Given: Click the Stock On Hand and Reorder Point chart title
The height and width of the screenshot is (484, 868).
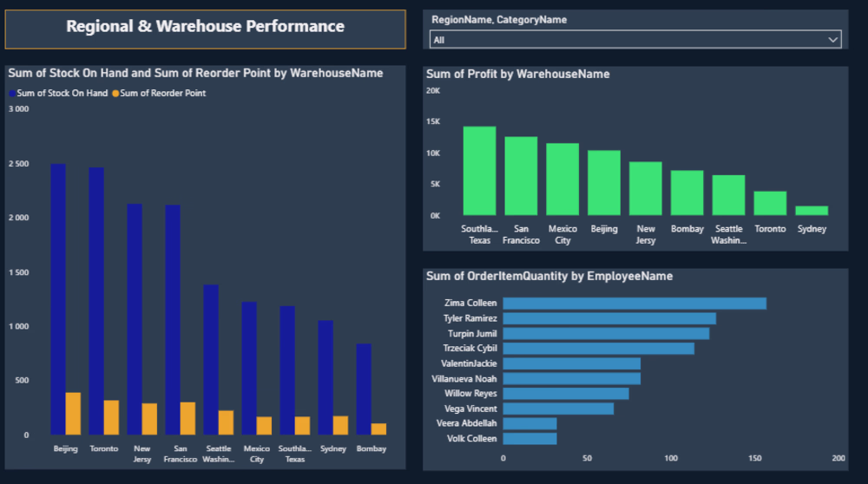Looking at the screenshot, I should pos(194,73).
